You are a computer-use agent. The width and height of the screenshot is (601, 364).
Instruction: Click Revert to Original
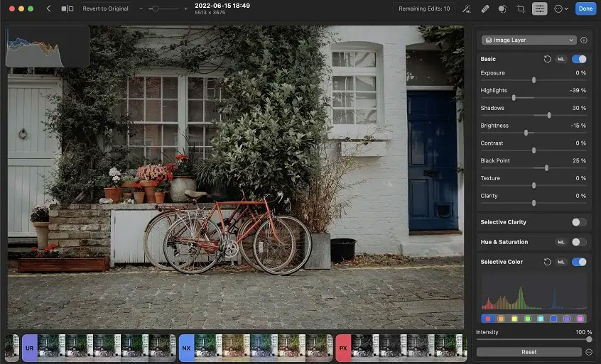(x=105, y=9)
